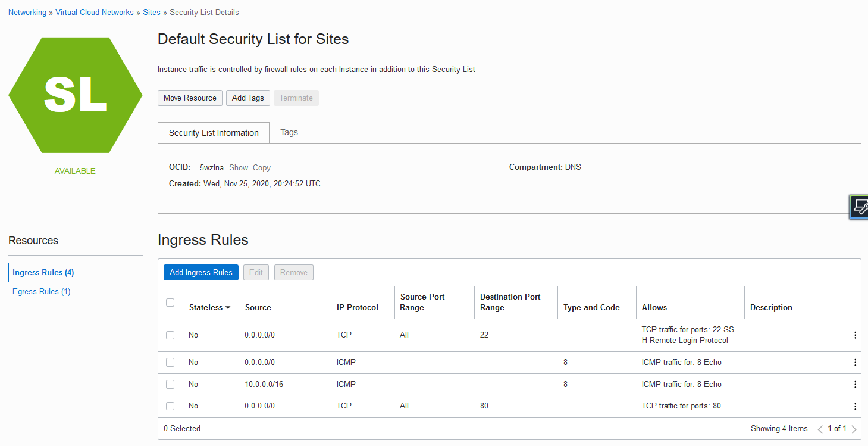868x446 pixels.
Task: Go to previous page arrow in pagination
Action: [x=820, y=429]
